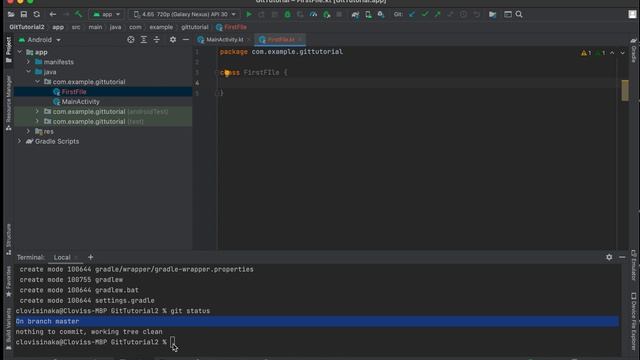Image resolution: width=640 pixels, height=360 pixels.
Task: Click the user avatar icon in toolbar
Action: coord(632,14)
